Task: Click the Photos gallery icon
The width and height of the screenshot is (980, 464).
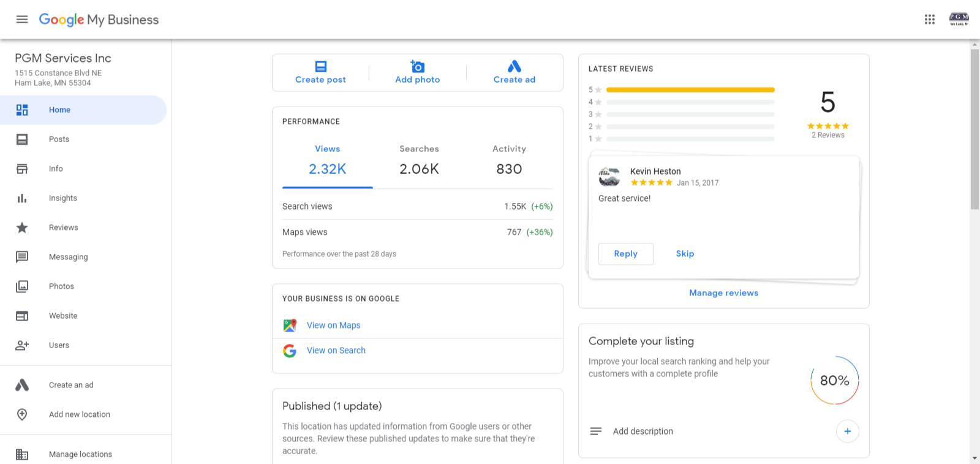Action: (x=22, y=286)
